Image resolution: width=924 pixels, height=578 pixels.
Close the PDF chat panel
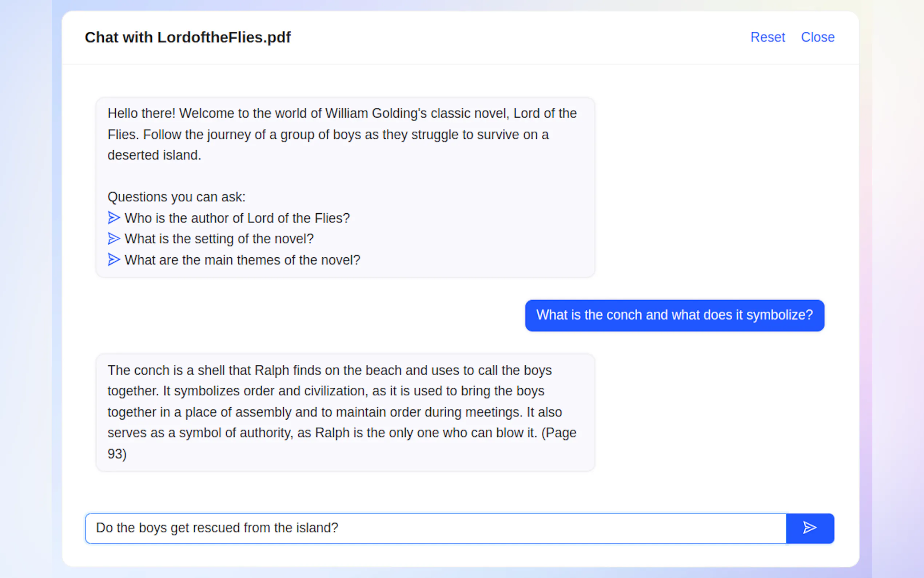point(817,37)
